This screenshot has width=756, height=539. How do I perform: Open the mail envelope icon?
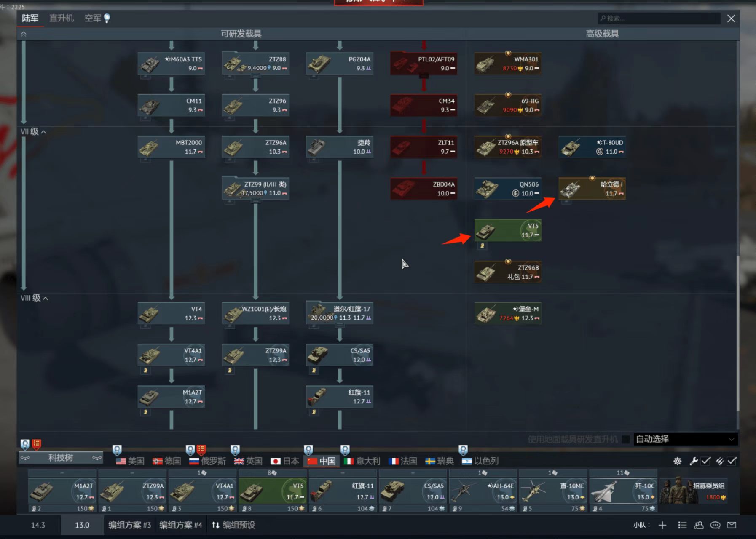click(x=732, y=525)
